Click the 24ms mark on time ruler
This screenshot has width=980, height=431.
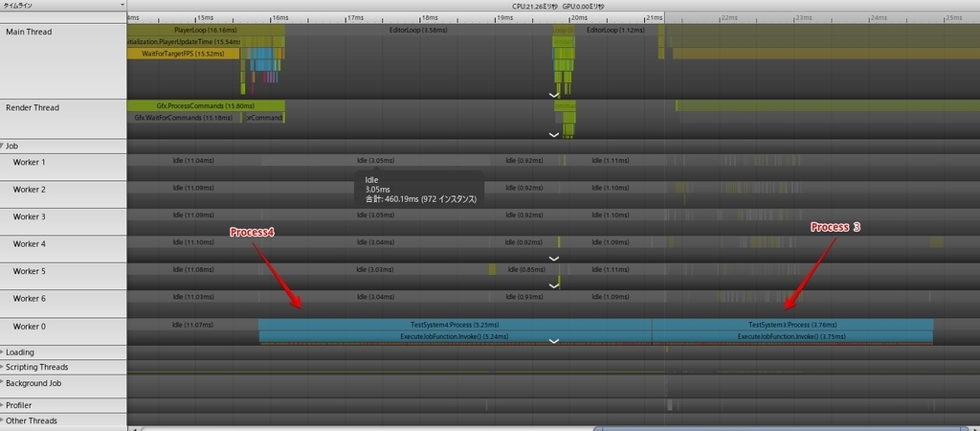(x=879, y=17)
